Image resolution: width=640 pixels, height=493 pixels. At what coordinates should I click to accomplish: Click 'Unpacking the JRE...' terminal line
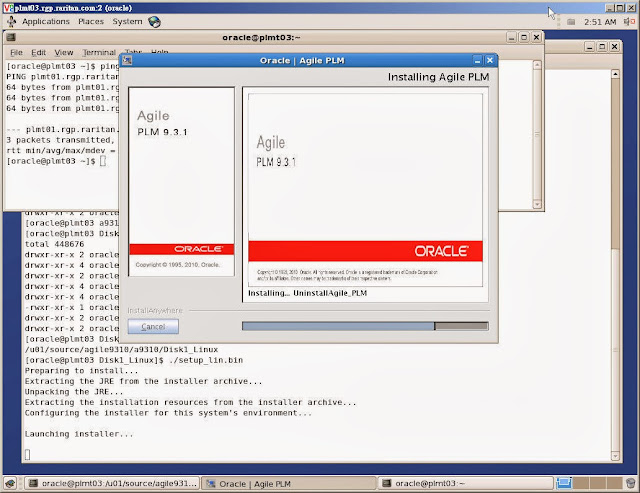[x=74, y=392]
